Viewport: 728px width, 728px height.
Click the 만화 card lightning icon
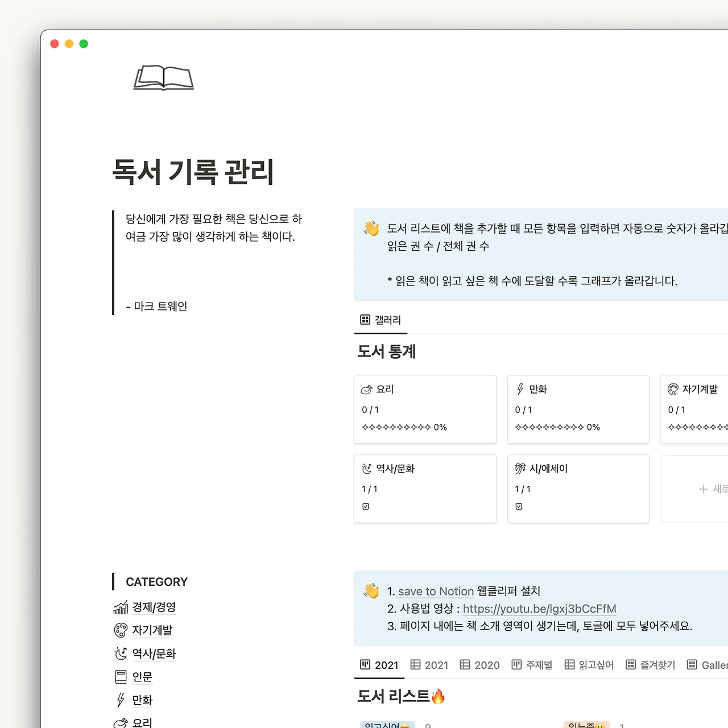coord(520,390)
